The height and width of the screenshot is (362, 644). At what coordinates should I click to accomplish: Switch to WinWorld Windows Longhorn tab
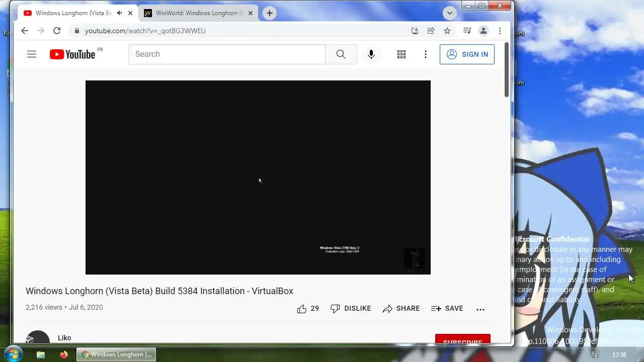coord(199,13)
